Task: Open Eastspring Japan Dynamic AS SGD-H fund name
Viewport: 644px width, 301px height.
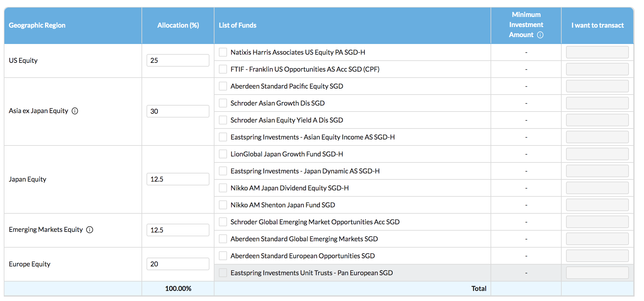Action: click(305, 171)
